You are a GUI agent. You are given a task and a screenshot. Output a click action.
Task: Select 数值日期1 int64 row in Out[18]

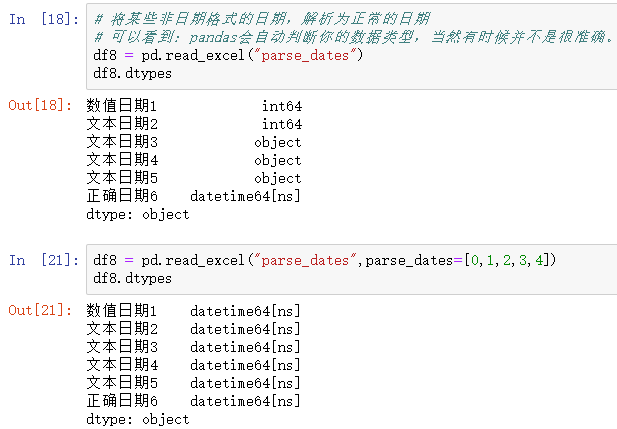pyautogui.click(x=194, y=105)
